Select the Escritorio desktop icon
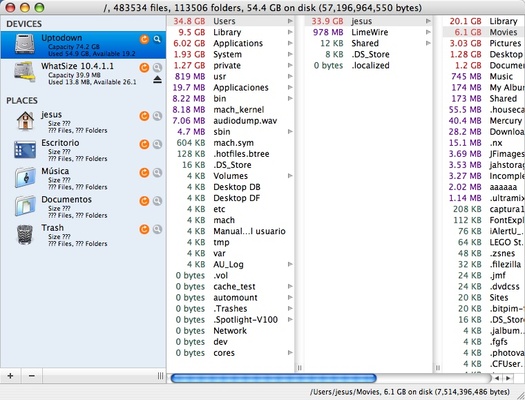 25,149
